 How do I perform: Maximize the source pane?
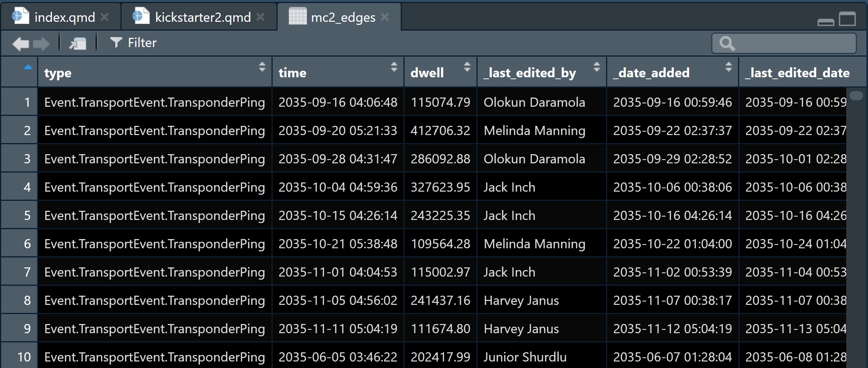coord(847,19)
